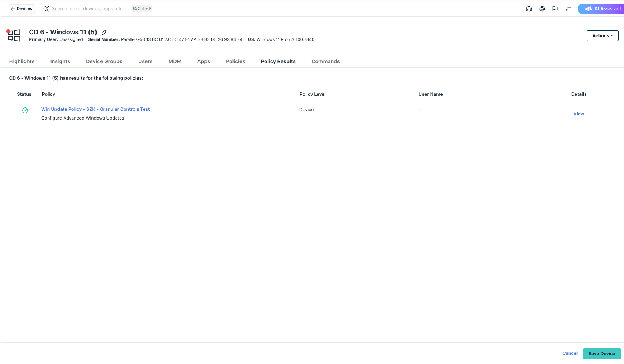The width and height of the screenshot is (624, 364).
Task: Click the AI search sparkle icon
Action: [x=46, y=8]
